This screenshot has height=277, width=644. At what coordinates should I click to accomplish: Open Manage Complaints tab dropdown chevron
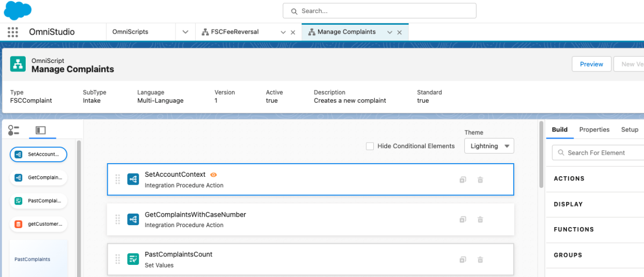(x=389, y=32)
